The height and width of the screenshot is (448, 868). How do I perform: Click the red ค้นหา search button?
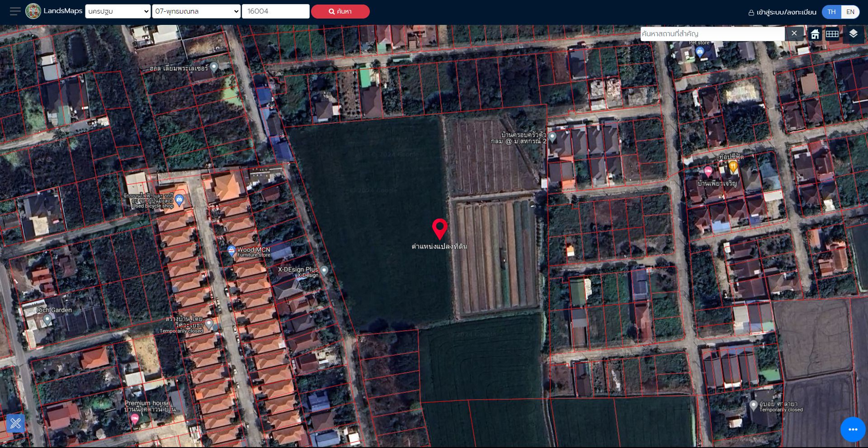(340, 11)
